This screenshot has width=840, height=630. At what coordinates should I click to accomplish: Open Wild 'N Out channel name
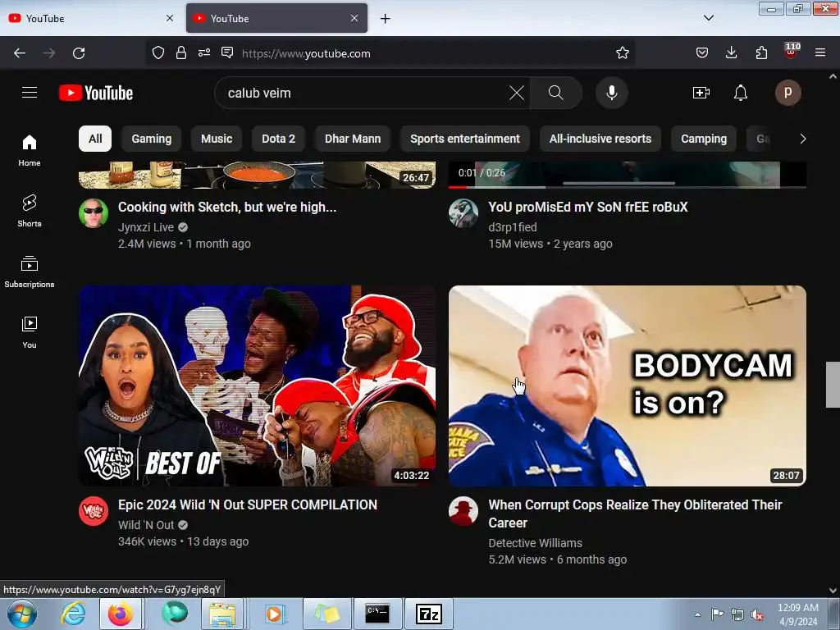(x=146, y=525)
